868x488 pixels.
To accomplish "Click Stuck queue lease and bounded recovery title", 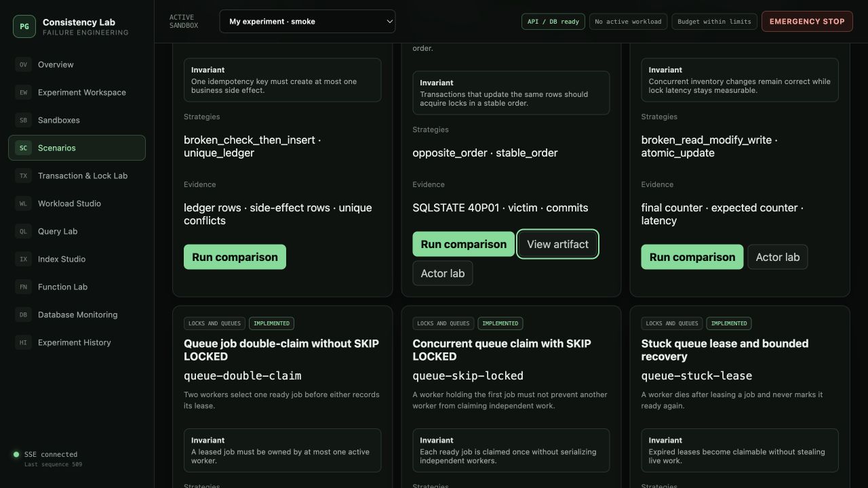I will pyautogui.click(x=725, y=350).
